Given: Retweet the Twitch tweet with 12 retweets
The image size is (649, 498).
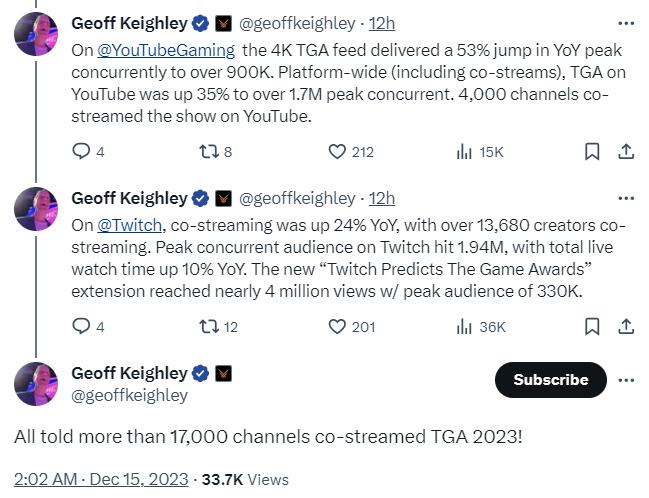Looking at the screenshot, I should pos(206,326).
